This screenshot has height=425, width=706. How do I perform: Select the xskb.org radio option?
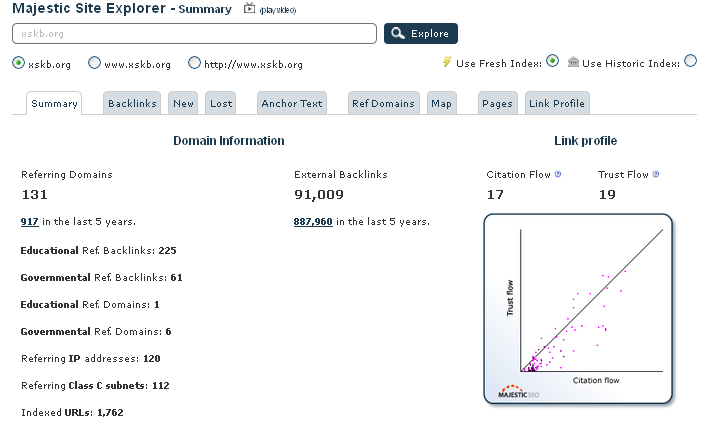point(18,63)
